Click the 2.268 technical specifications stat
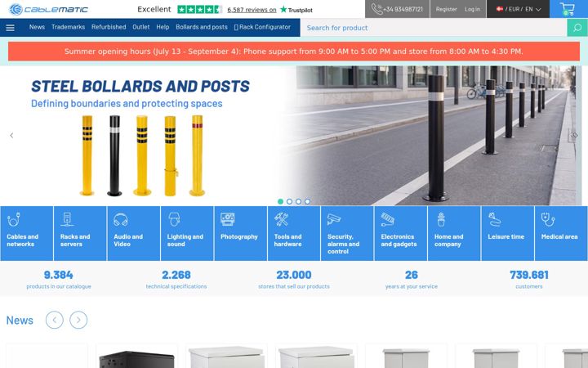588x368 pixels. tap(176, 280)
